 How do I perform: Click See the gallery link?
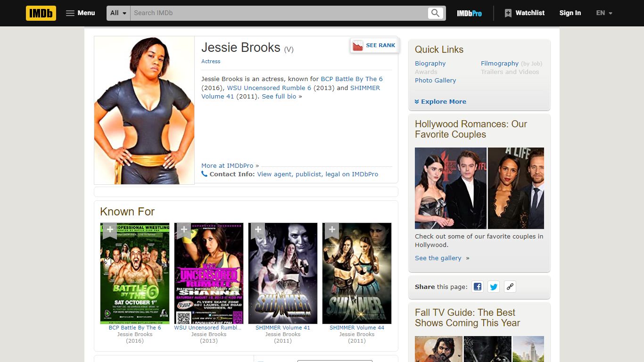438,258
